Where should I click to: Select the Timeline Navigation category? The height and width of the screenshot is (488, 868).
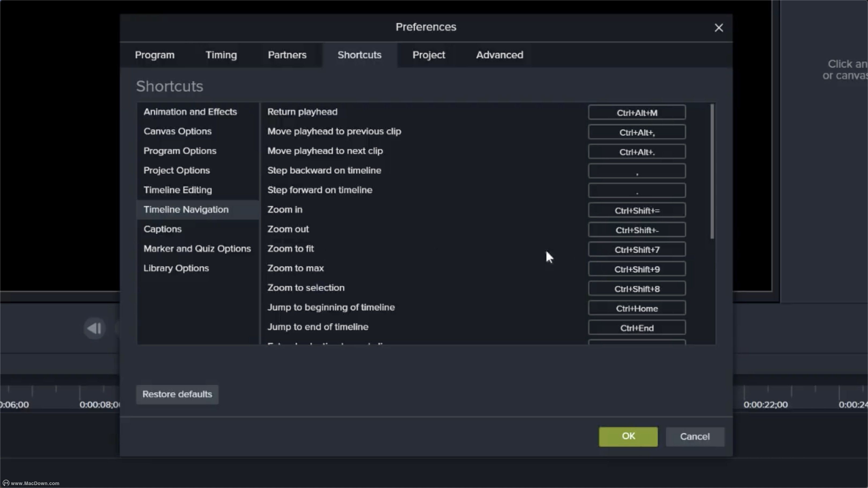tap(186, 209)
